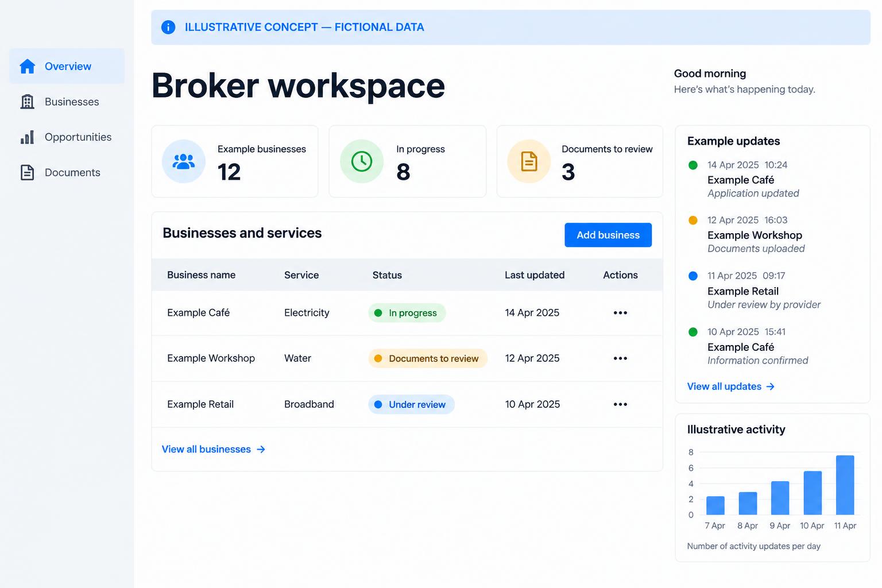
Task: Click the Add business button
Action: point(608,235)
